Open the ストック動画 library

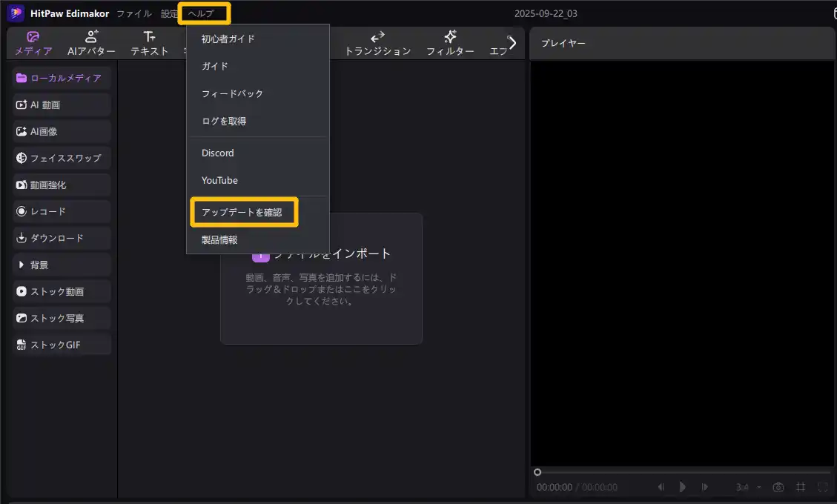(62, 291)
